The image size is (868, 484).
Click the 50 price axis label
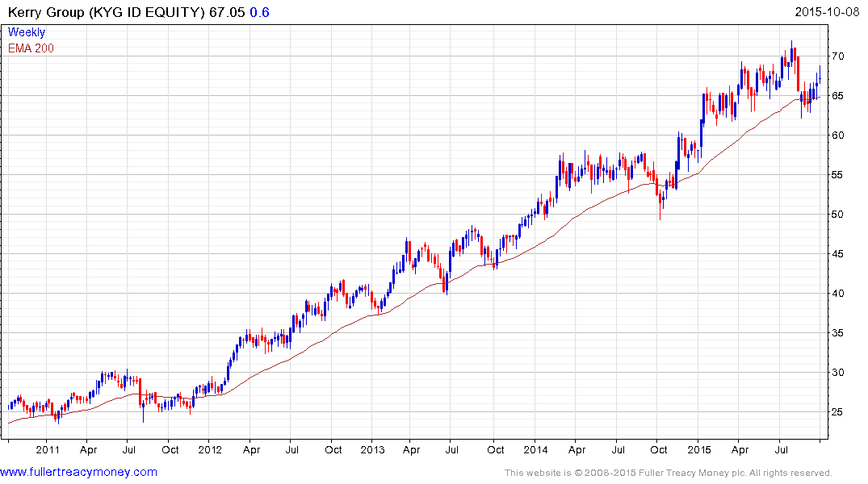[x=837, y=215]
